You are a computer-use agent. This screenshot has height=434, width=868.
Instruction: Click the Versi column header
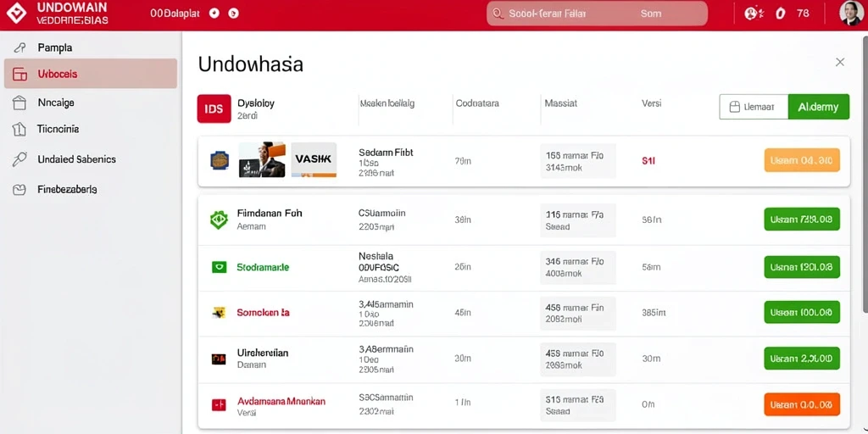click(x=651, y=103)
